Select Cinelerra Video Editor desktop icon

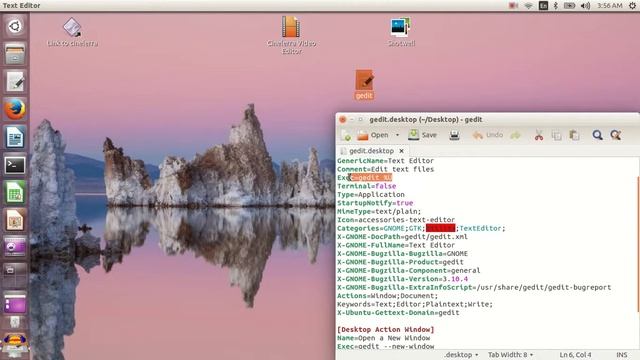point(291,36)
